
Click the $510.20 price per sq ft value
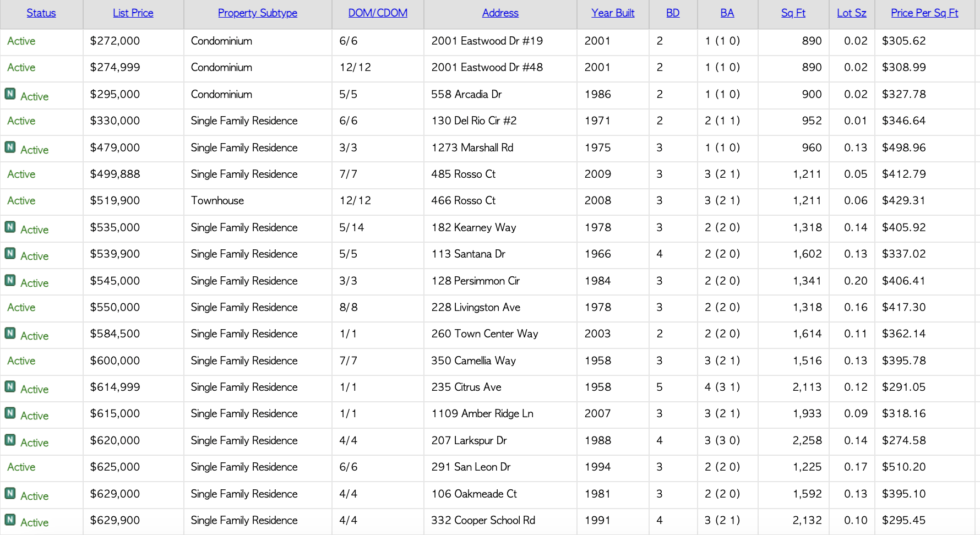[x=904, y=467]
